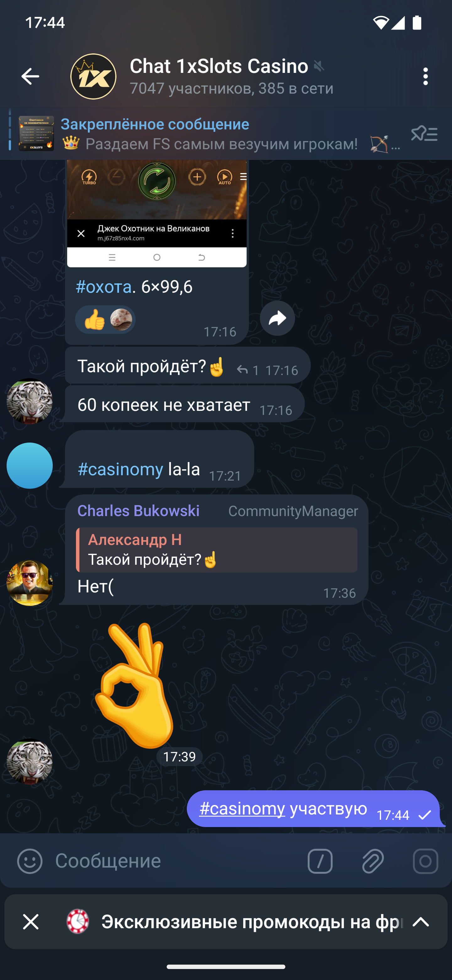Open the #охота hashtag link
Viewport: 452px width, 980px height.
click(103, 286)
